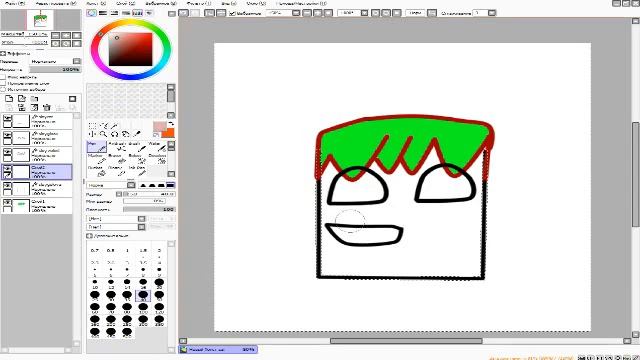The image size is (640, 360).
Task: Choose the highlighted brush size preset
Action: point(143,296)
